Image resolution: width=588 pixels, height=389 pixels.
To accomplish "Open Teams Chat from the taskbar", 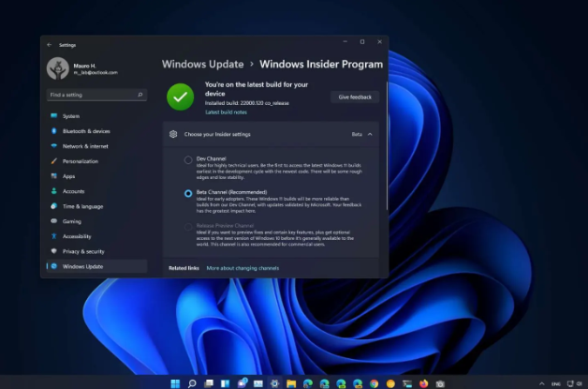I will coord(242,382).
